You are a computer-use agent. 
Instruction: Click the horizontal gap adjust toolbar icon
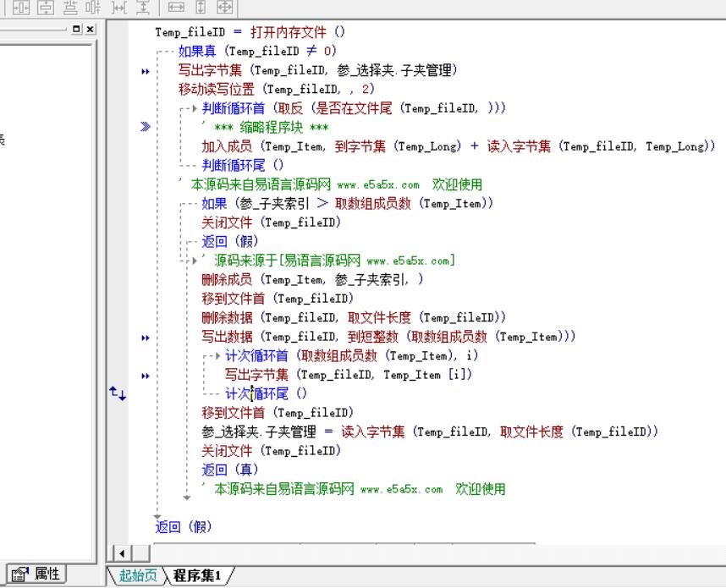(119, 7)
